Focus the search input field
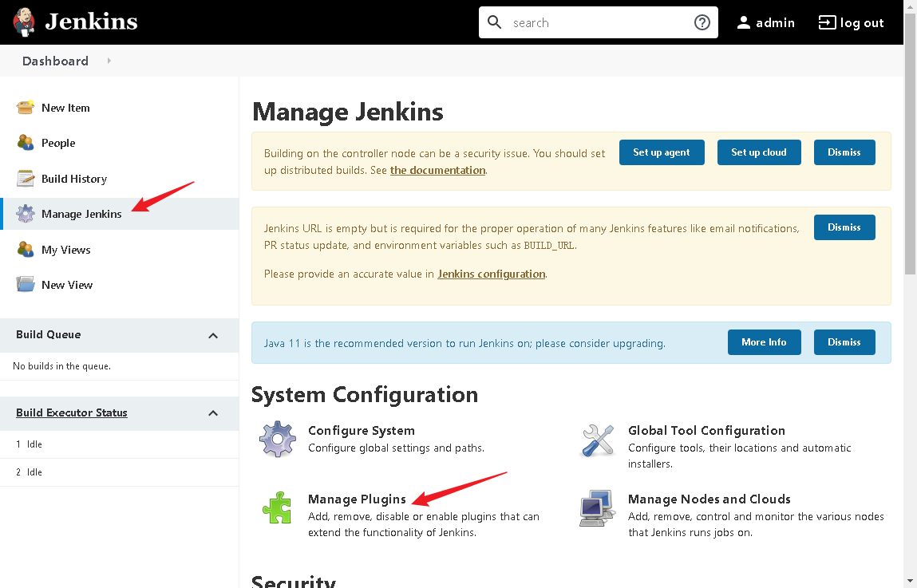 tap(599, 22)
